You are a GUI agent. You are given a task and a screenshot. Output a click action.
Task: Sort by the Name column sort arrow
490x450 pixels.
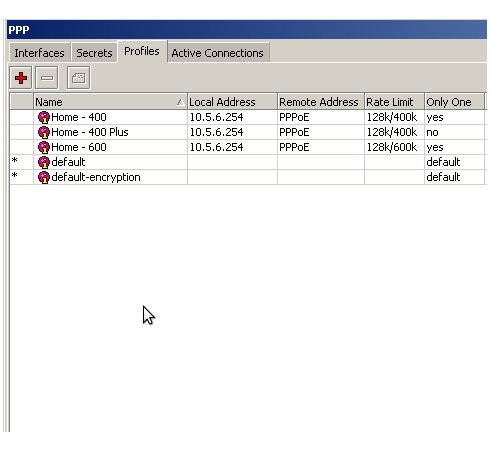click(180, 102)
